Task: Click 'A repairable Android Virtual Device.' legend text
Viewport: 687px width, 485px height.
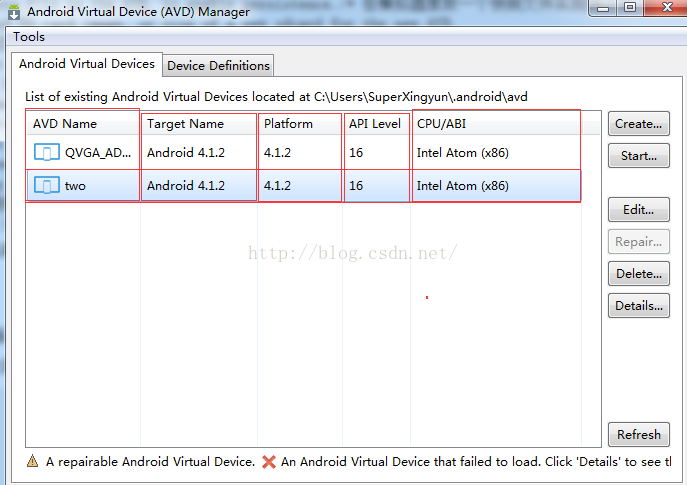Action: (x=150, y=462)
